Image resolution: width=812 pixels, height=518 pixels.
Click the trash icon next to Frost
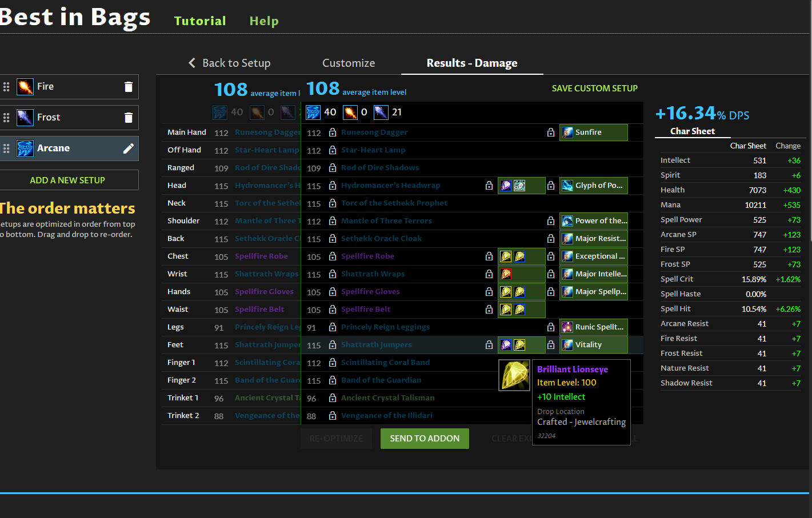129,118
